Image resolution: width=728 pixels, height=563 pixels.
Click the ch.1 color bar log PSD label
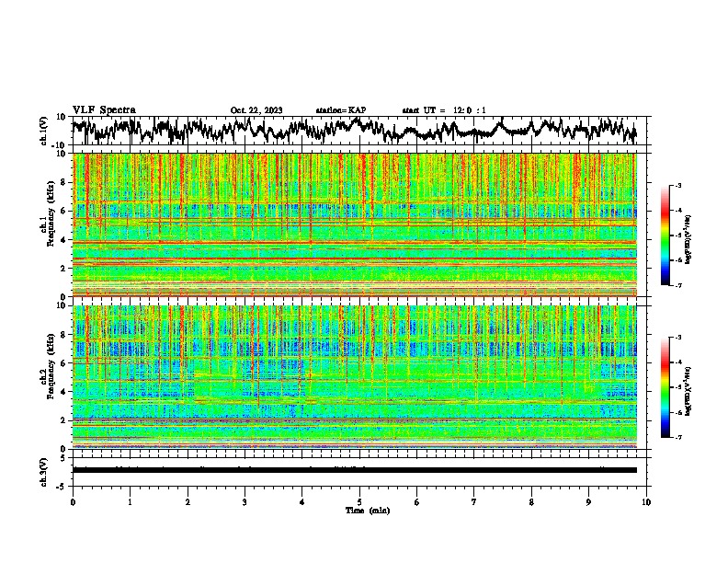point(688,239)
